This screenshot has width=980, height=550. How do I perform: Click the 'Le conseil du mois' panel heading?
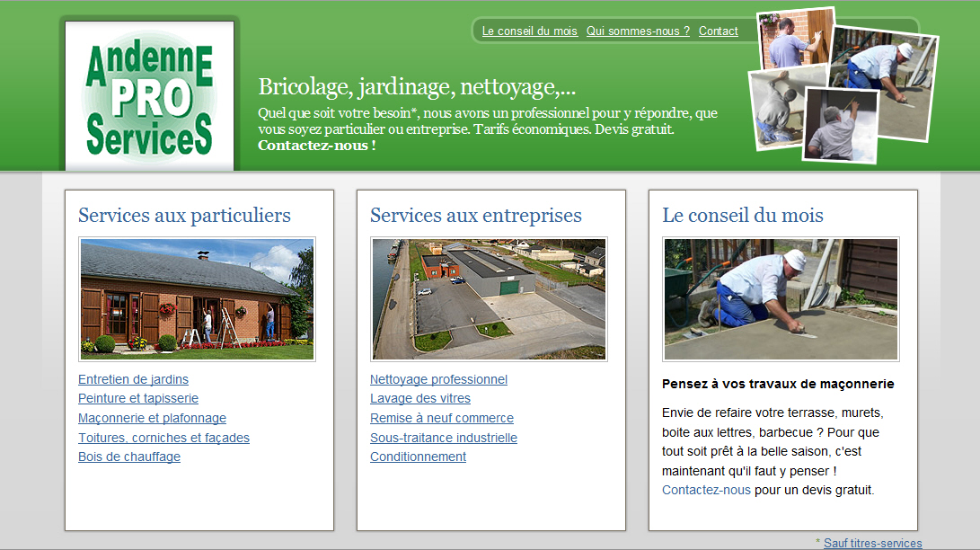point(743,215)
